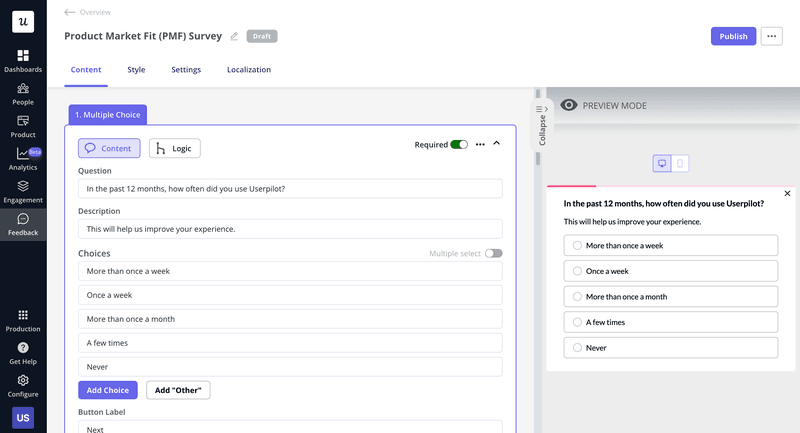This screenshot has height=433, width=800.
Task: Click Add "Other" button
Action: 178,390
